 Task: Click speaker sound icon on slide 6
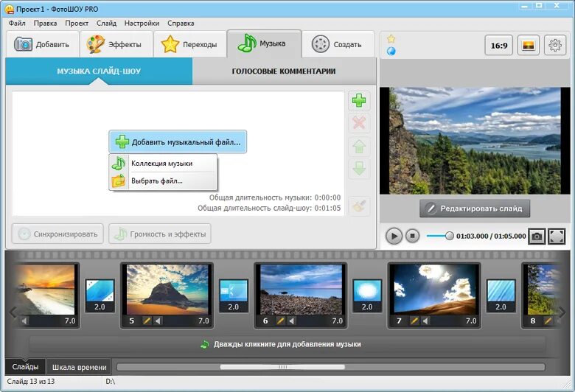click(x=291, y=321)
